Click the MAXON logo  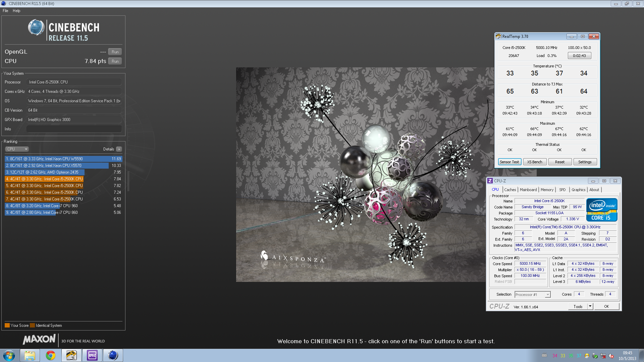[x=39, y=340]
